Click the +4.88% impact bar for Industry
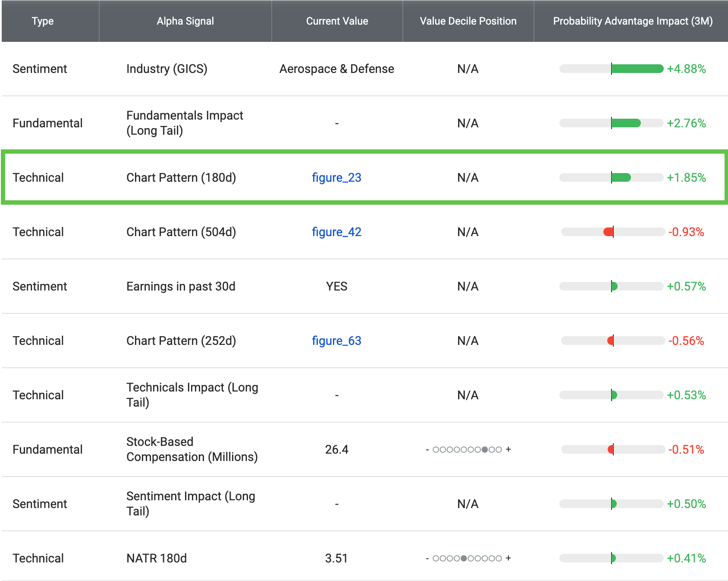The height and width of the screenshot is (581, 728). tap(612, 69)
